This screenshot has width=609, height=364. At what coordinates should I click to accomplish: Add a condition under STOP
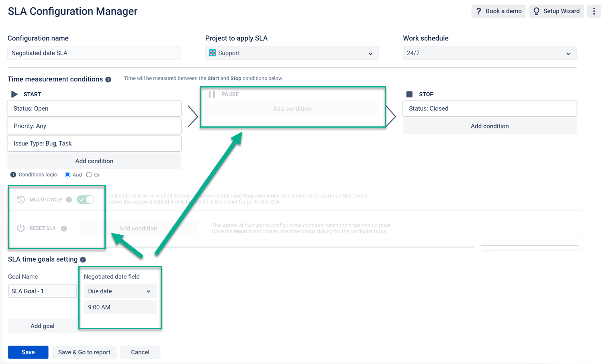tap(489, 126)
